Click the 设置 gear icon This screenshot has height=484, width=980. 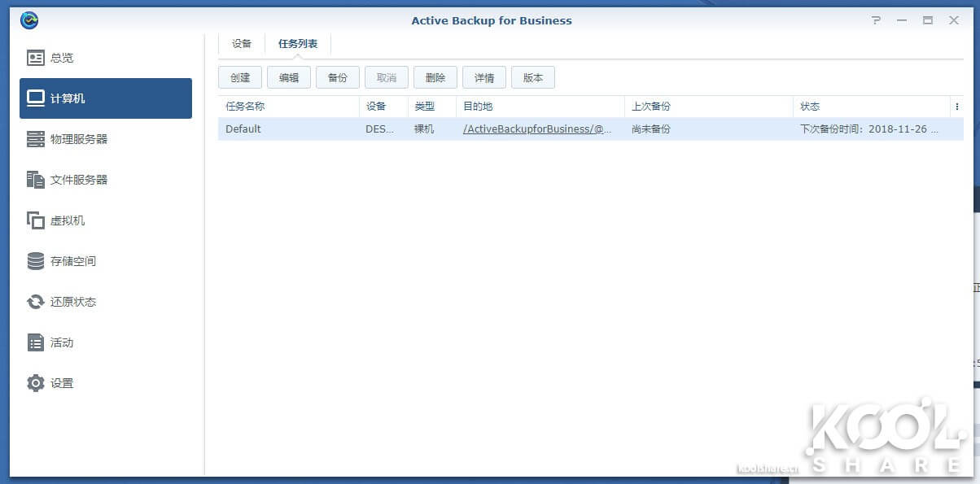click(36, 383)
